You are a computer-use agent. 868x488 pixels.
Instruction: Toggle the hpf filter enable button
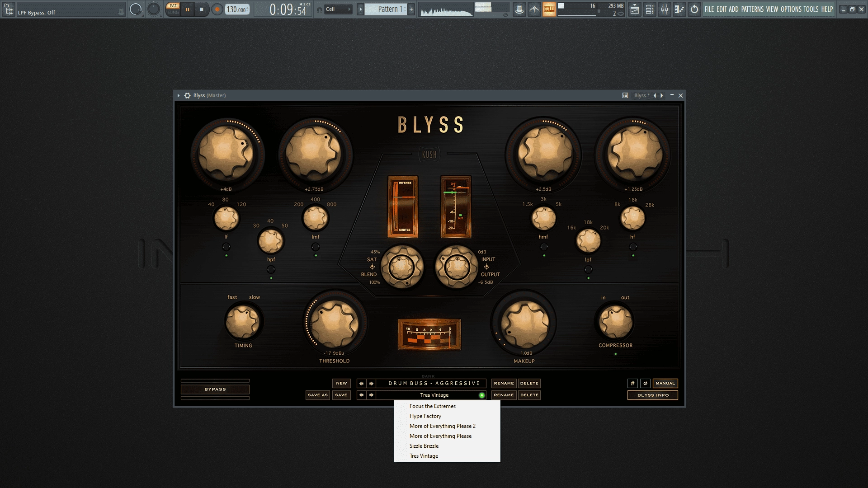click(271, 269)
